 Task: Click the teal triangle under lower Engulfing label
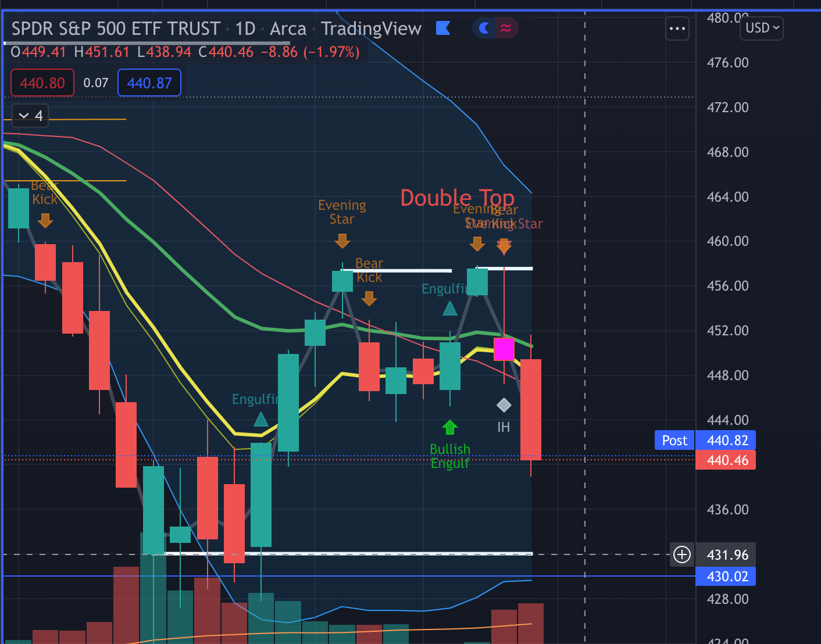point(261,419)
